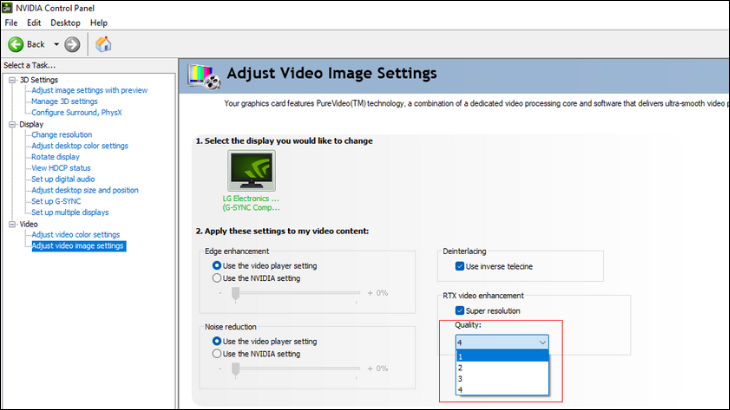
Task: Click the Forward arrow icon in toolbar
Action: click(x=72, y=44)
